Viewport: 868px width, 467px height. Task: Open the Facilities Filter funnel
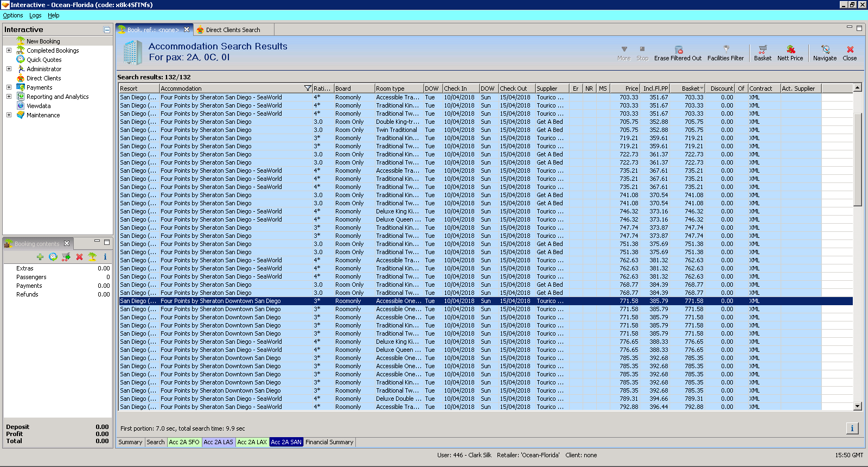point(726,50)
